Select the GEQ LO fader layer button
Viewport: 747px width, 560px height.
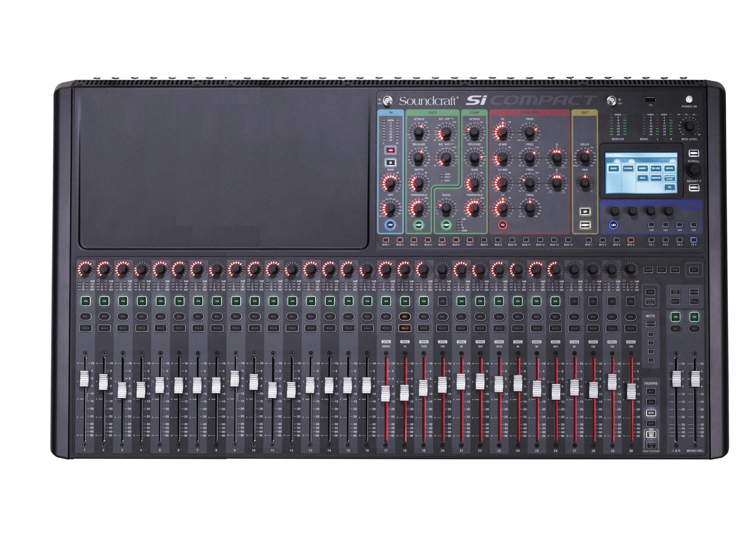pos(651,434)
